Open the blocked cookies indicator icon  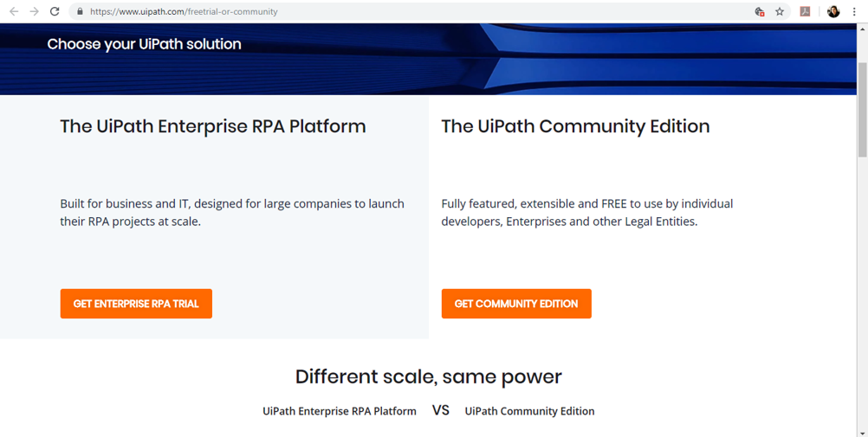point(760,11)
